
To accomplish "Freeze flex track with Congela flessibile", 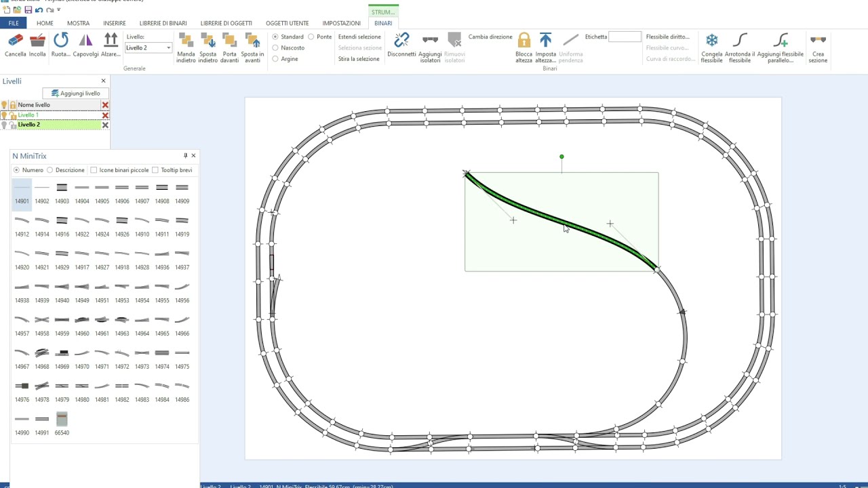I will click(x=711, y=47).
